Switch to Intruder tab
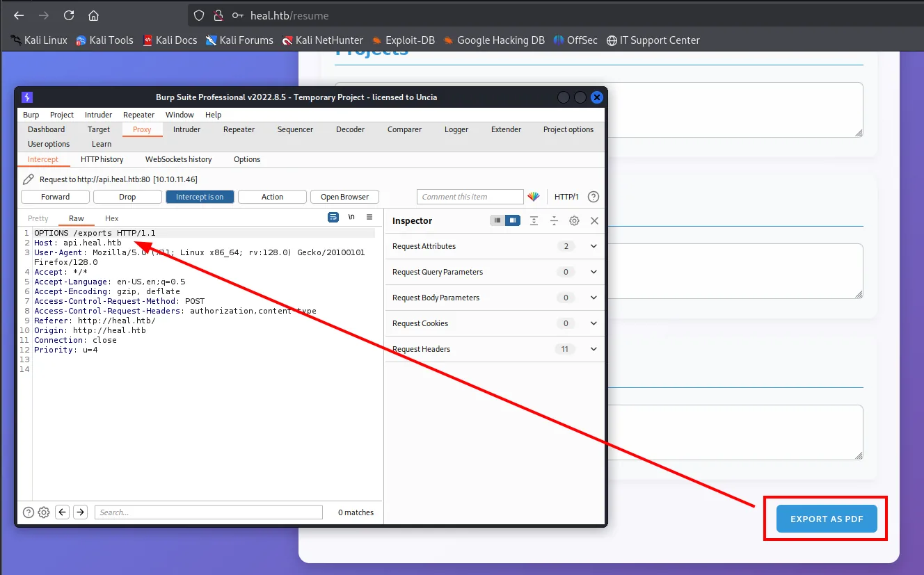The image size is (924, 575). (186, 129)
